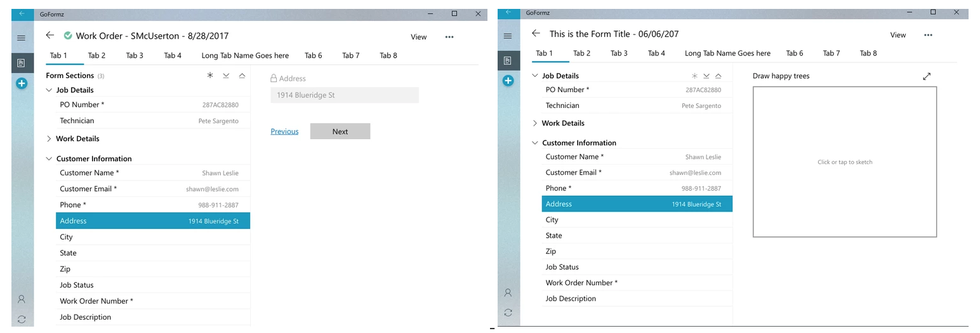Click View in left window header

coord(419,37)
